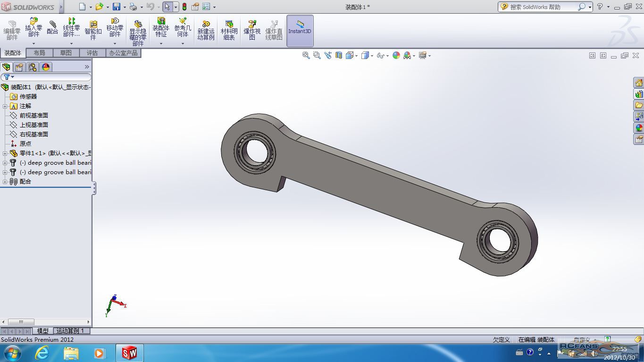Open Internet Explorer from the taskbar

click(42, 353)
